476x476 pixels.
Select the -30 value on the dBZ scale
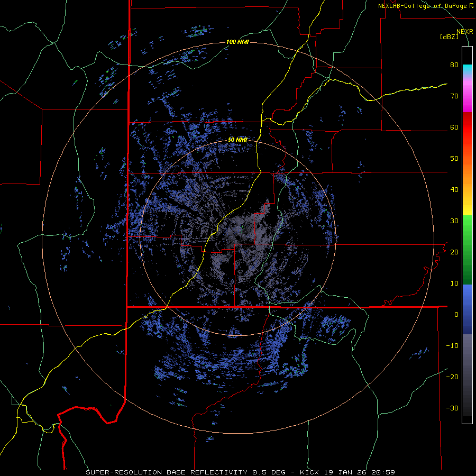coord(452,408)
